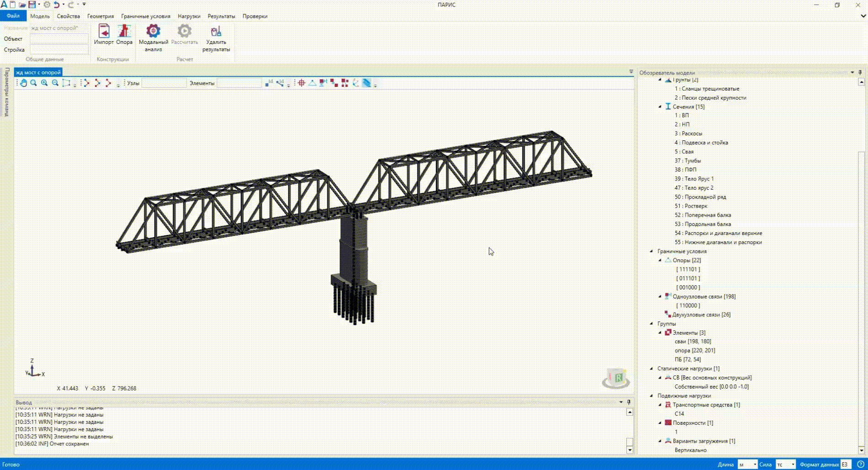
Task: Open help via the question mark icon
Action: pos(860,464)
